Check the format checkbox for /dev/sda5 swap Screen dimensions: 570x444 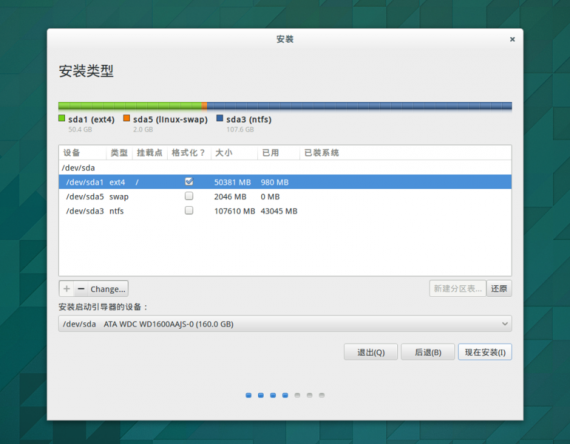[189, 196]
